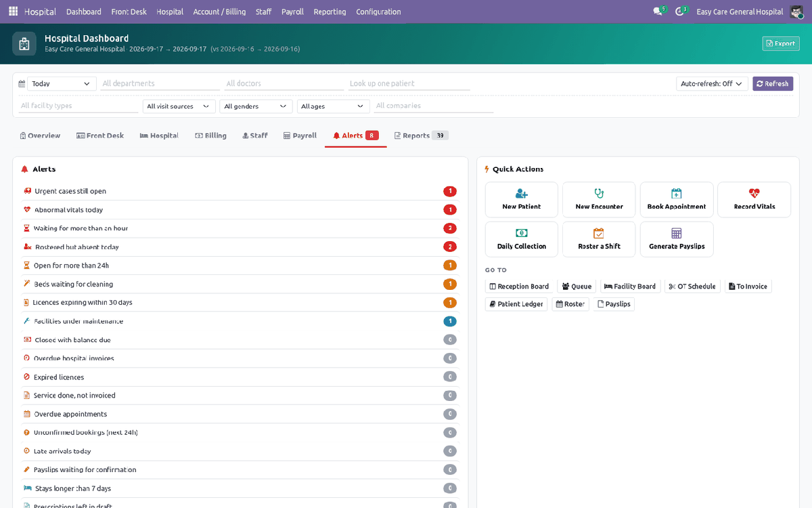
Task: Open the Open for more than 24h alert
Action: 240,266
